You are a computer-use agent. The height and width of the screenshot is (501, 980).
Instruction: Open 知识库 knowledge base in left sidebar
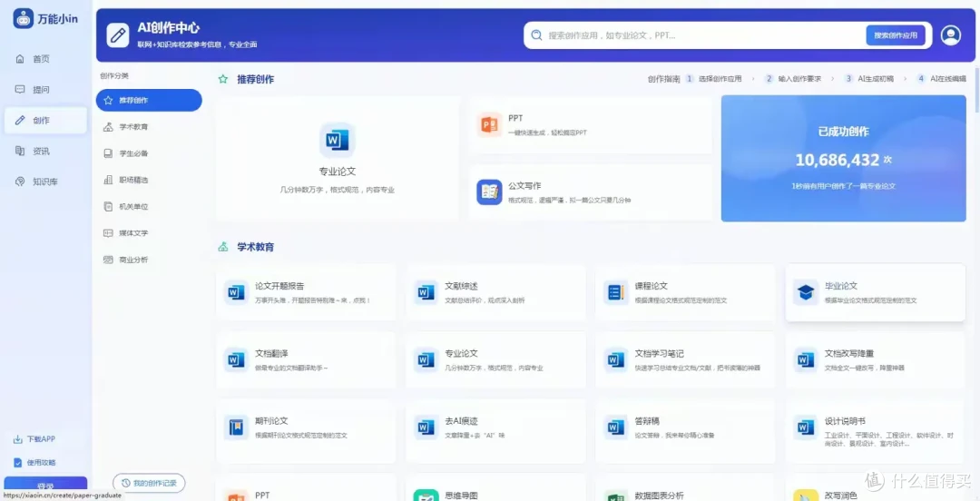45,182
